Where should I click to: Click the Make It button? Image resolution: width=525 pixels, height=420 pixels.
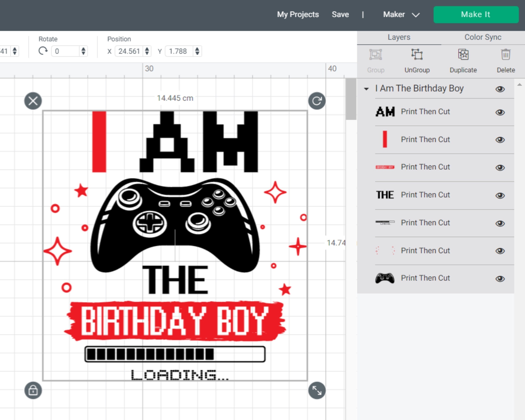click(x=476, y=15)
